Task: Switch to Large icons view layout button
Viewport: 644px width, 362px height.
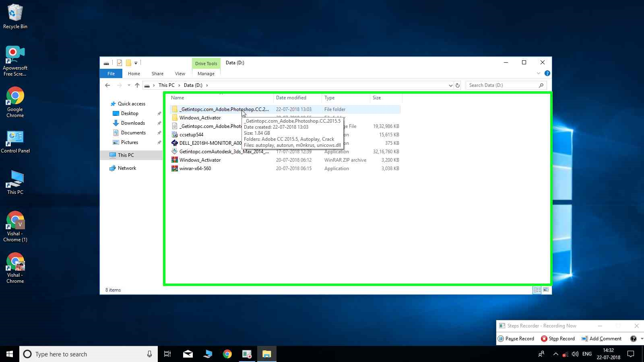Action: point(546,290)
